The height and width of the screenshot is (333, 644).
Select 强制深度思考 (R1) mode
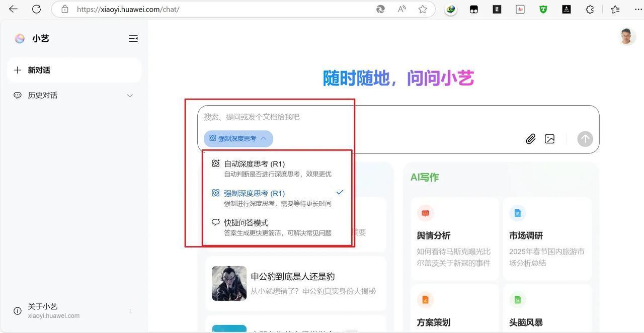pos(277,198)
